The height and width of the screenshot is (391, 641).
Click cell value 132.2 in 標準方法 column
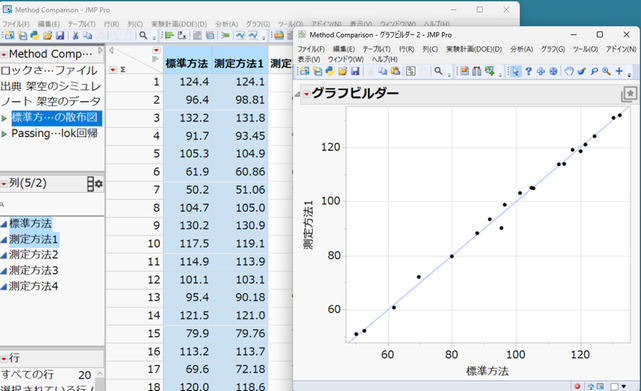click(195, 118)
